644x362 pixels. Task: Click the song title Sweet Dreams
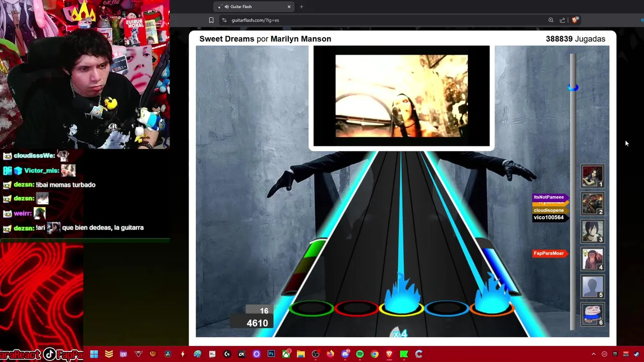[x=226, y=39]
